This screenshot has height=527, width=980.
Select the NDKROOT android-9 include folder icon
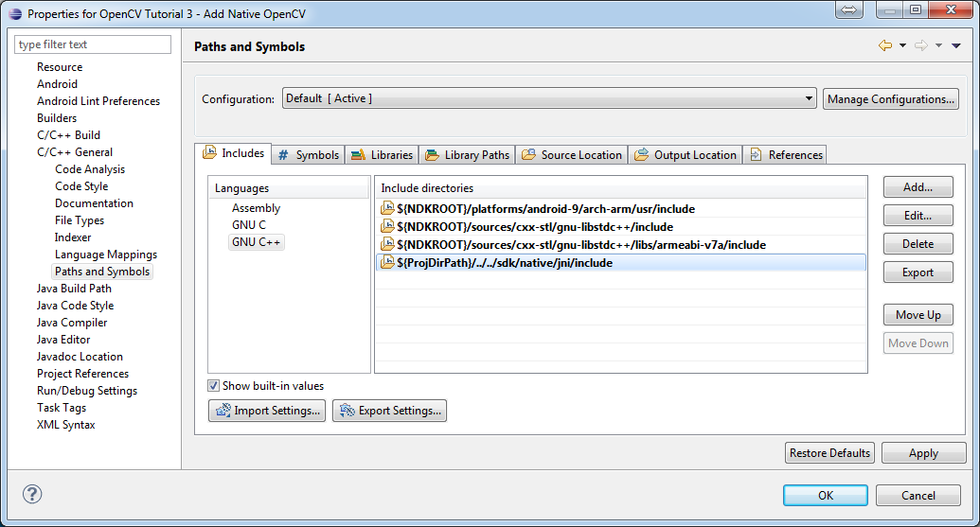tap(387, 209)
